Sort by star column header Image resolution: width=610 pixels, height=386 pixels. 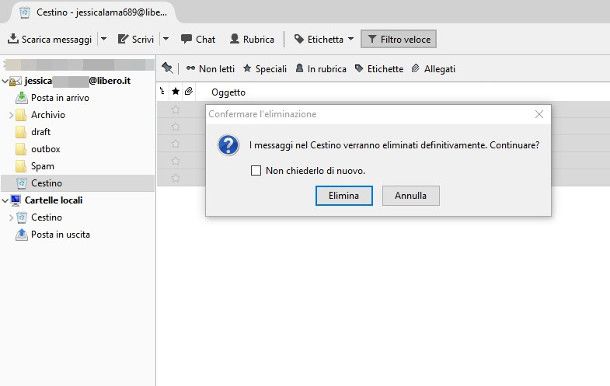tap(175, 91)
